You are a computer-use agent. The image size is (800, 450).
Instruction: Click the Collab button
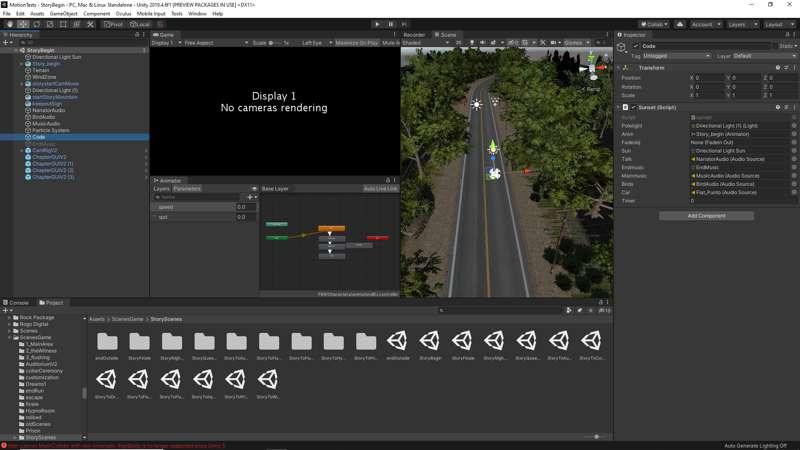[x=654, y=24]
